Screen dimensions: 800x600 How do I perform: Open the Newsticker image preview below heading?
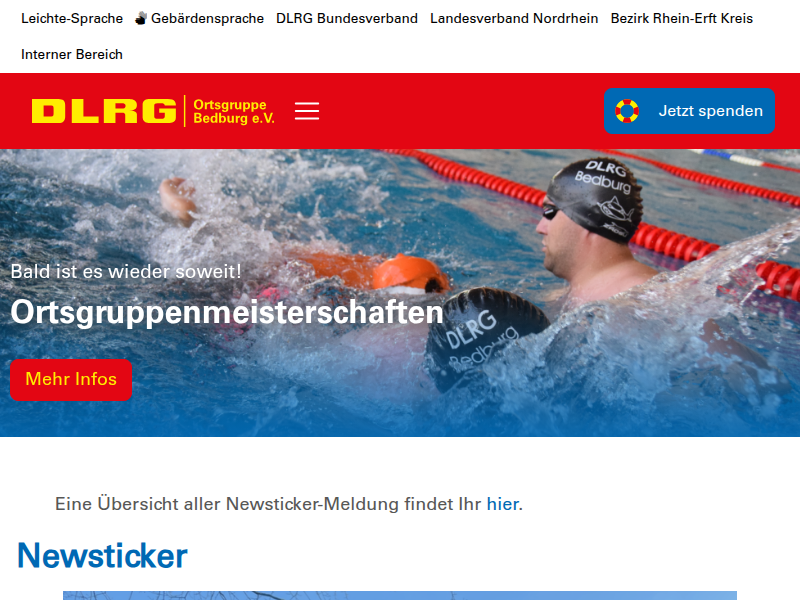click(400, 595)
